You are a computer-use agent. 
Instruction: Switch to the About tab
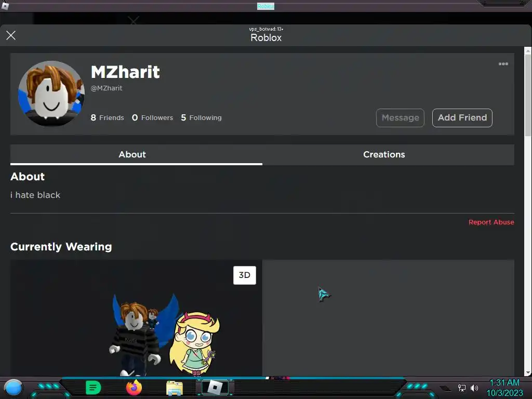[x=136, y=155]
